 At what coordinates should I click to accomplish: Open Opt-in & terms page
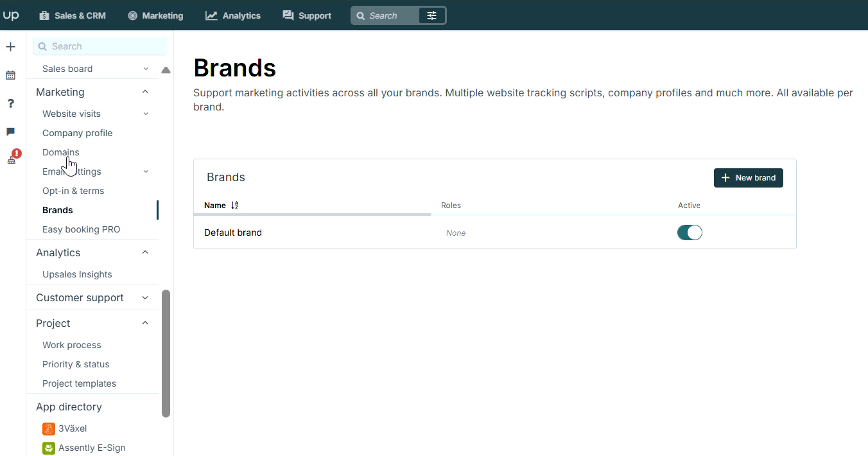point(73,191)
